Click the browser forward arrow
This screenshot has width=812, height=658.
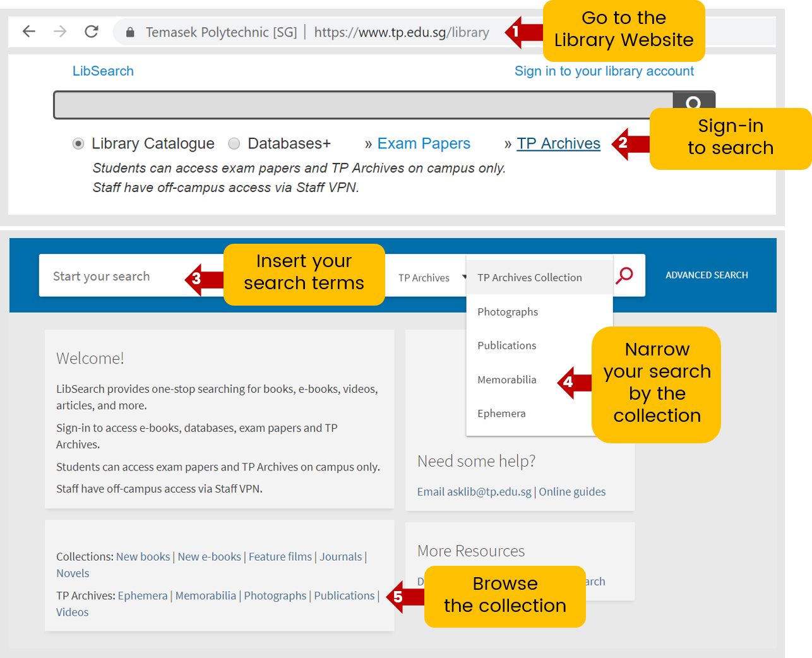pyautogui.click(x=60, y=31)
